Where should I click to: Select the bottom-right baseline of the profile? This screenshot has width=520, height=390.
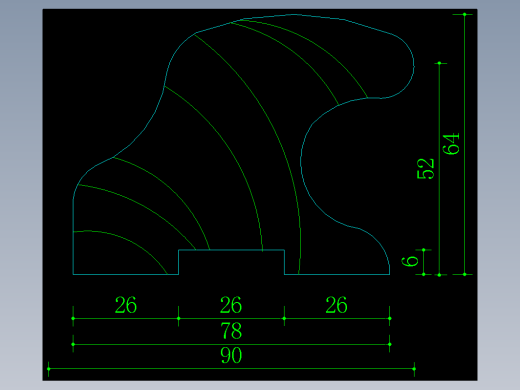click(x=337, y=274)
